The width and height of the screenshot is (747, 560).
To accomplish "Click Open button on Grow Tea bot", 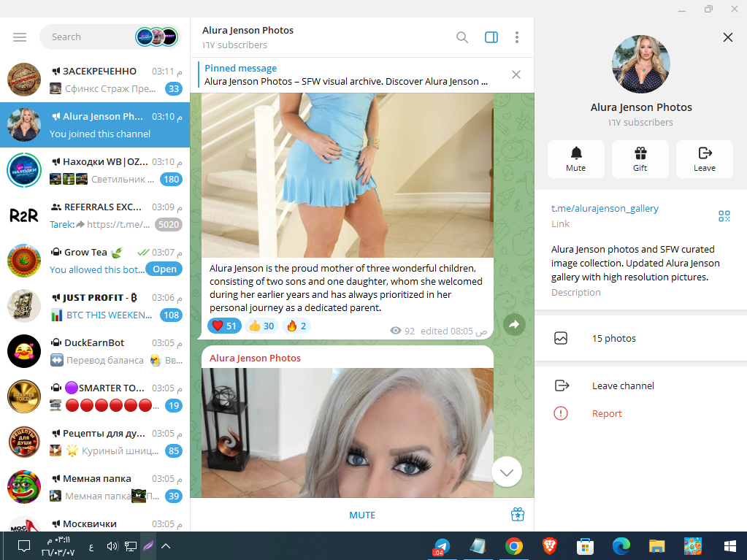I will pyautogui.click(x=164, y=269).
